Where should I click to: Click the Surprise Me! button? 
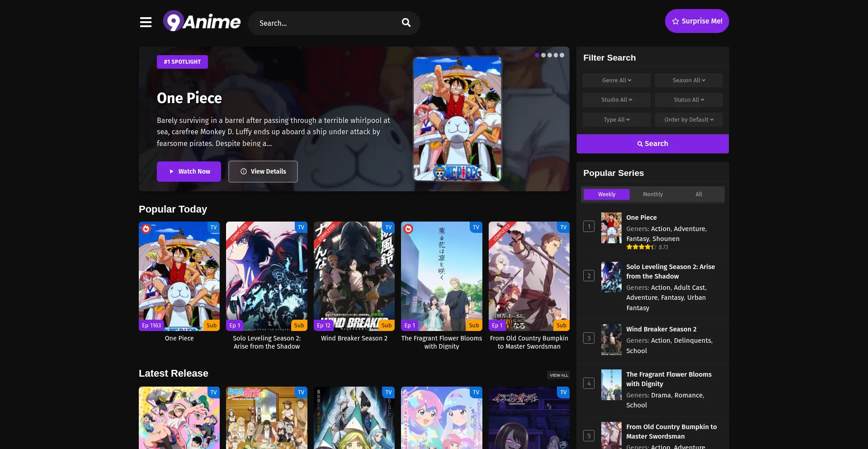pos(697,21)
